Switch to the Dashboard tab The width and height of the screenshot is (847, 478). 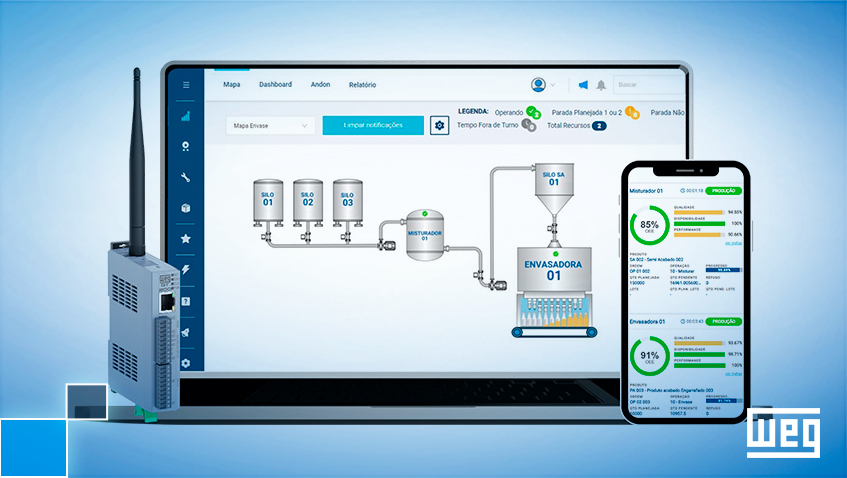[275, 85]
